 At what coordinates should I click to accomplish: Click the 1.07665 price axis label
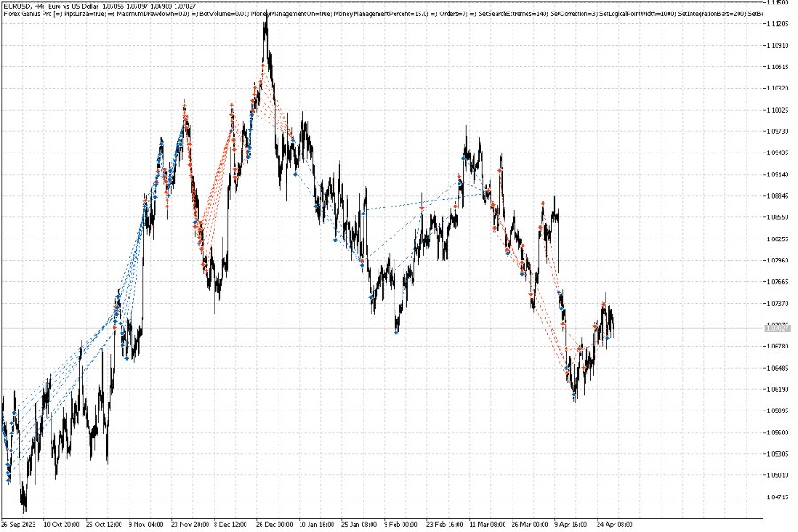pyautogui.click(x=777, y=282)
